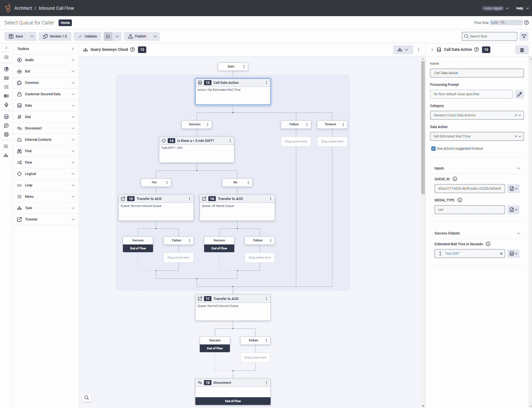
Task: Click the Home breadcrumb badge
Action: pyautogui.click(x=65, y=22)
